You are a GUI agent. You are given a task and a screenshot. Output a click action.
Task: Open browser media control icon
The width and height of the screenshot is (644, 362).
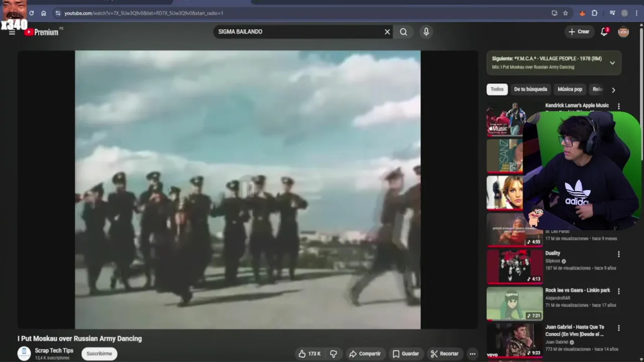(612, 13)
